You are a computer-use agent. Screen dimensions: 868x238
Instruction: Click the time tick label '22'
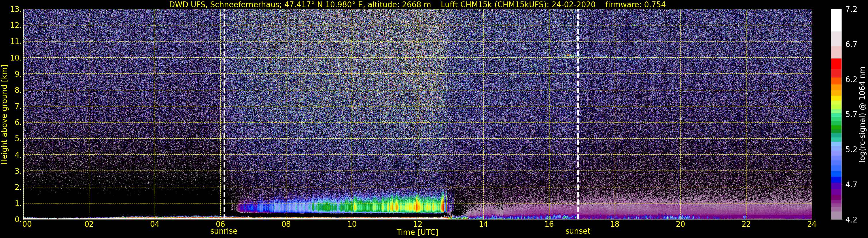pos(746,224)
